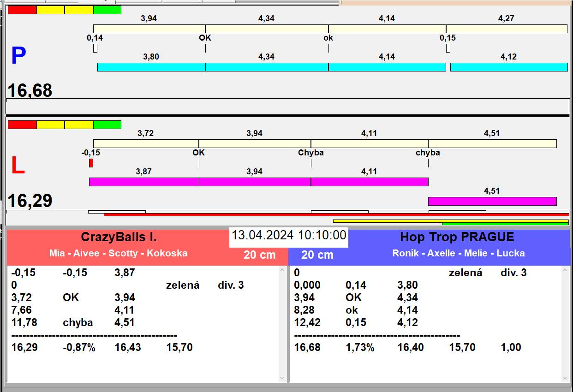Select the CrazyBalls I. team header
Viewport: 573px width, 392px height.
(119, 237)
